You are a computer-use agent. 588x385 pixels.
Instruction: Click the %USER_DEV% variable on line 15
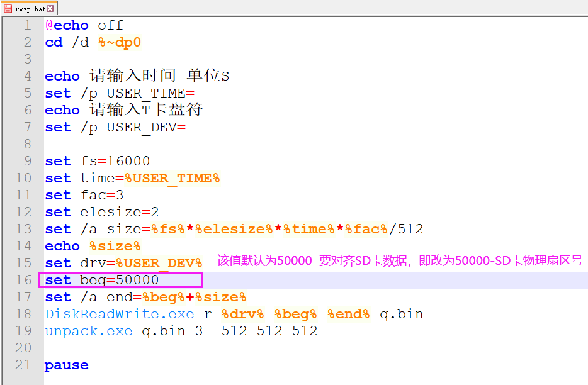(159, 263)
